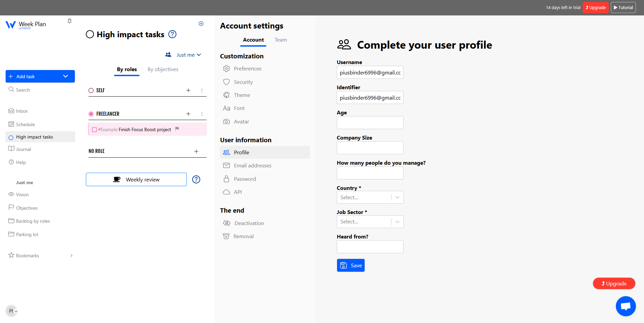The height and width of the screenshot is (323, 644).
Task: Switch to the Team tab
Action: [281, 40]
